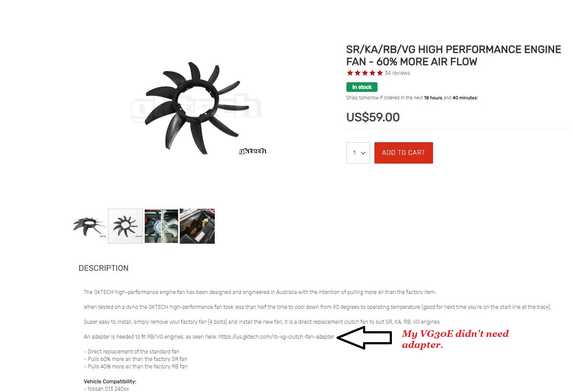This screenshot has height=392, width=573.
Task: Click the red VG30E adapter note text
Action: [x=455, y=339]
